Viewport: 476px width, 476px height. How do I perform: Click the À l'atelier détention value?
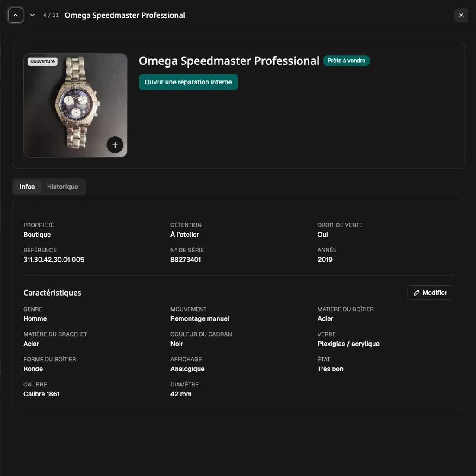pos(184,235)
